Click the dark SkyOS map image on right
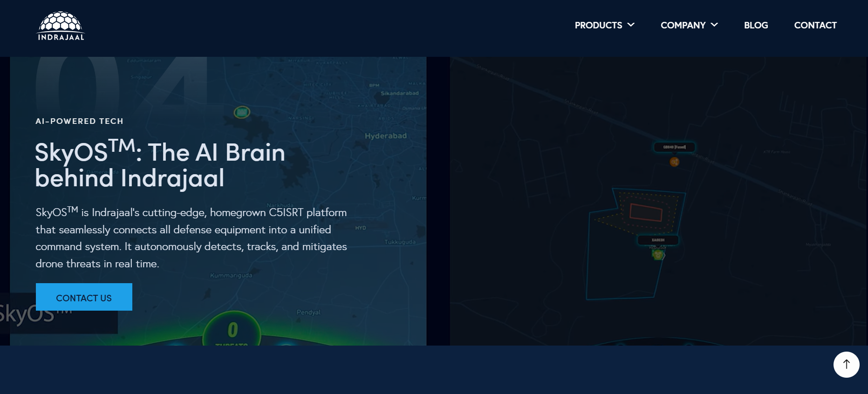 tap(658, 201)
